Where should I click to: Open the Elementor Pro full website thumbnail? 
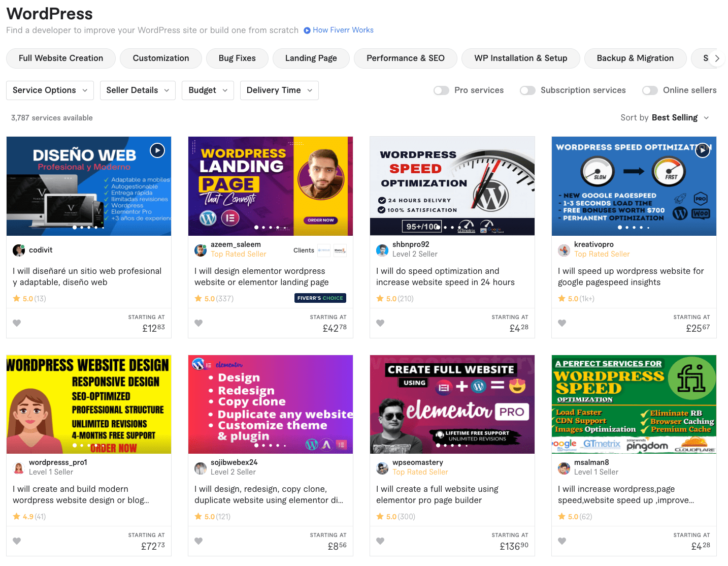(452, 404)
